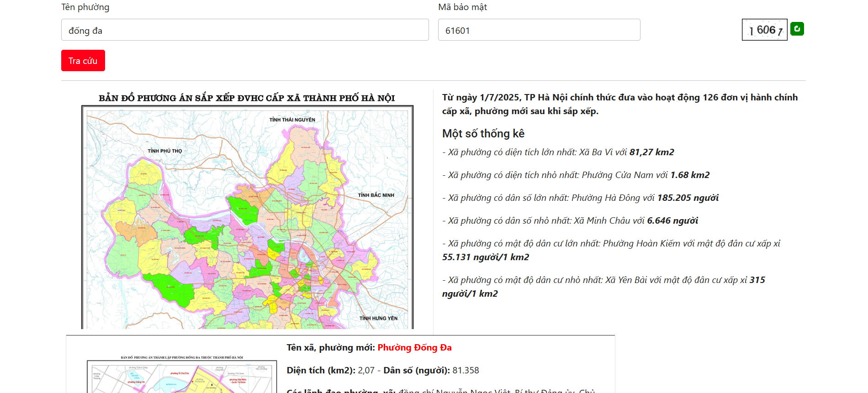Click the Tỉnh Thái Nguyên label on map
The height and width of the screenshot is (393, 868).
click(x=292, y=120)
